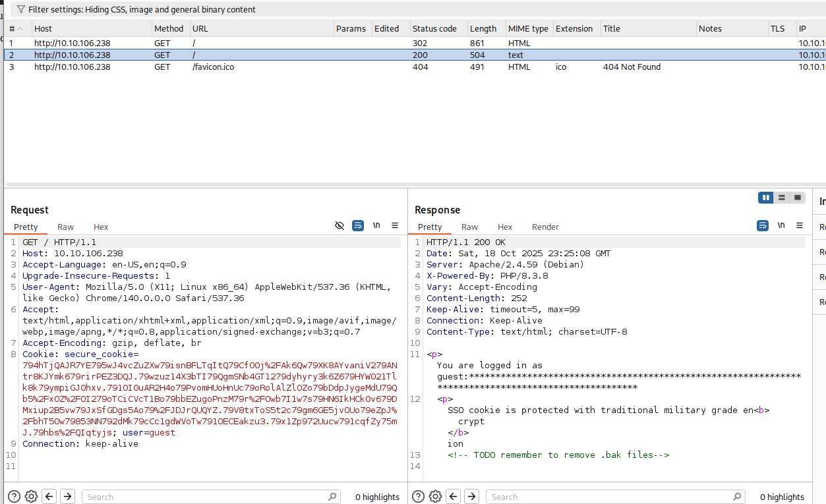Viewport: 826px width, 504px height.
Task: Switch to combined tabbed layout view
Action: [798, 198]
